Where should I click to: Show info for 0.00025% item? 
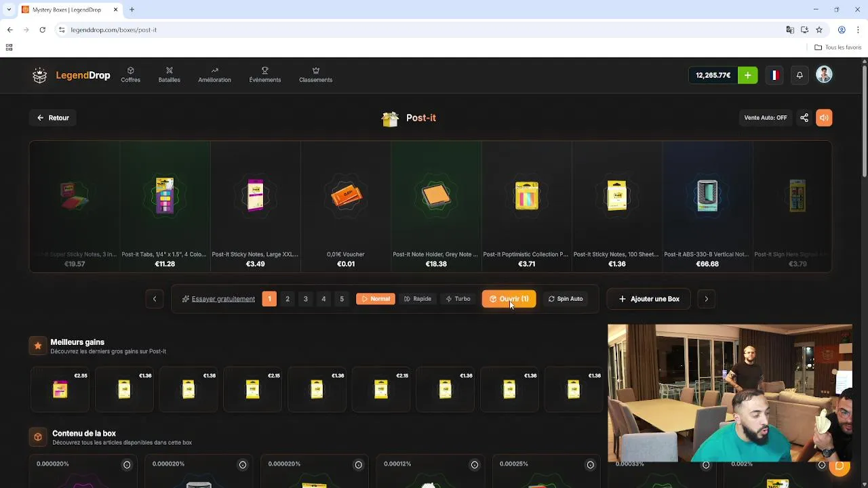(x=591, y=464)
